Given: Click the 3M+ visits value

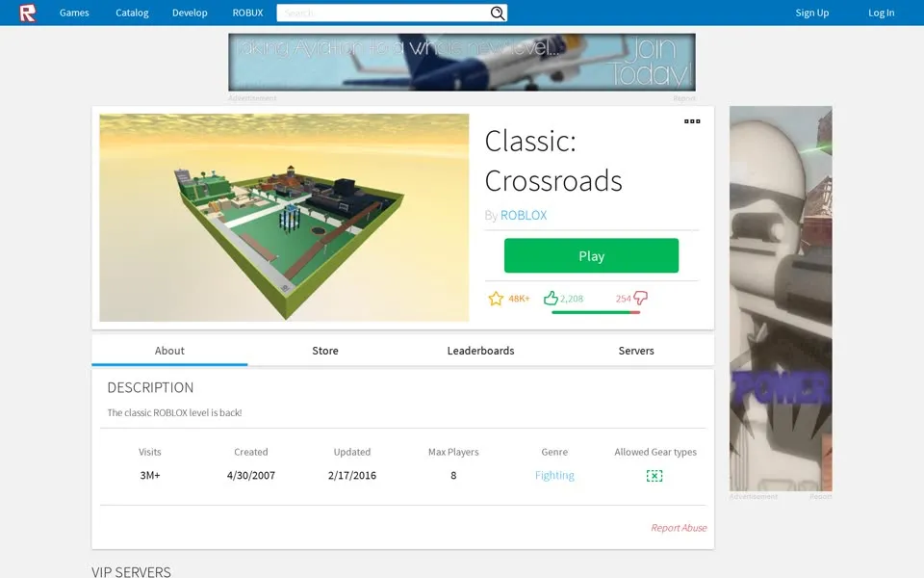Looking at the screenshot, I should (x=150, y=475).
